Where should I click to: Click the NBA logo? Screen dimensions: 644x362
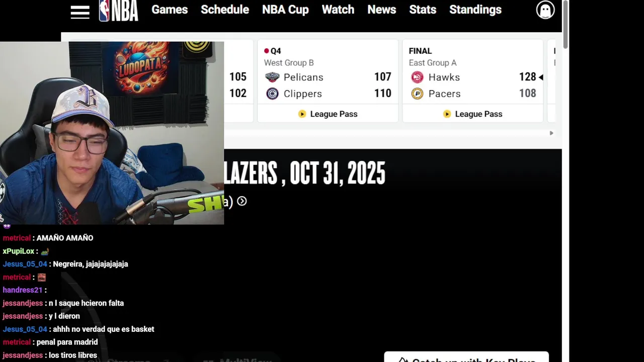click(x=118, y=11)
